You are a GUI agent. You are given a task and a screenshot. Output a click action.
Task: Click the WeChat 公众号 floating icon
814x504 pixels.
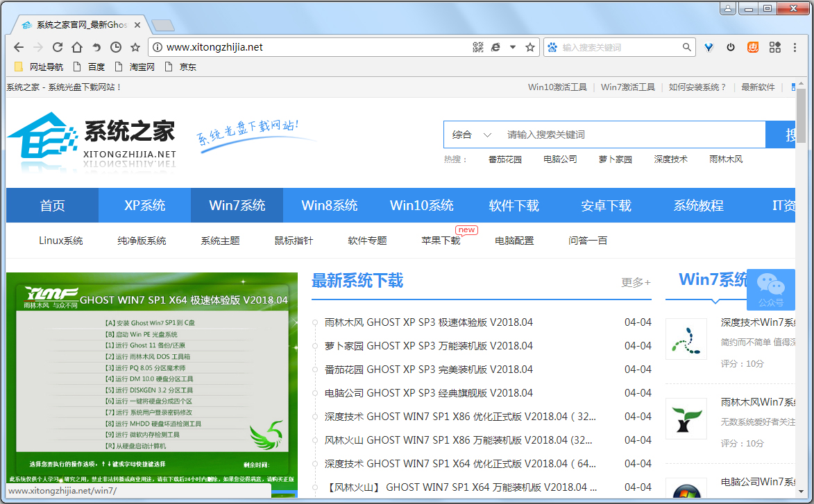pyautogui.click(x=770, y=289)
